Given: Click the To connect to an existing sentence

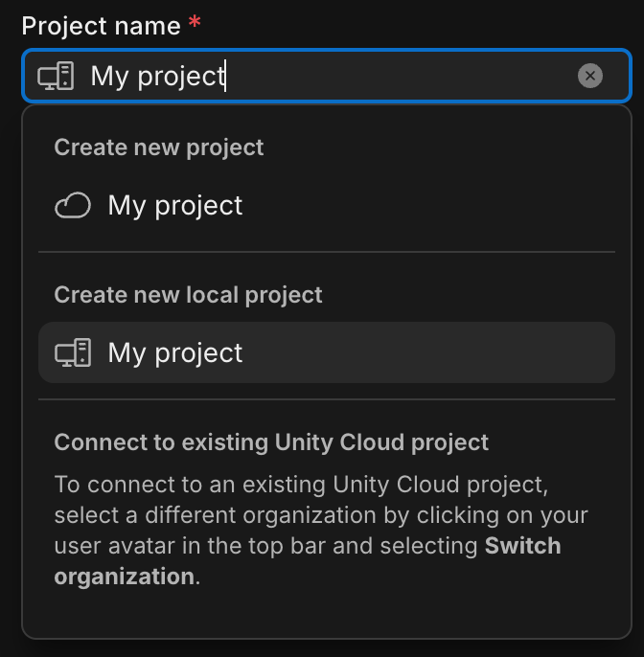Looking at the screenshot, I should tap(301, 485).
